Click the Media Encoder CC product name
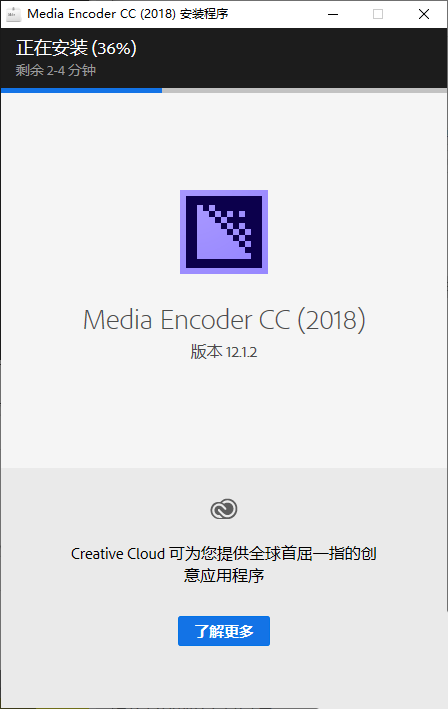The image size is (448, 709). click(186, 320)
